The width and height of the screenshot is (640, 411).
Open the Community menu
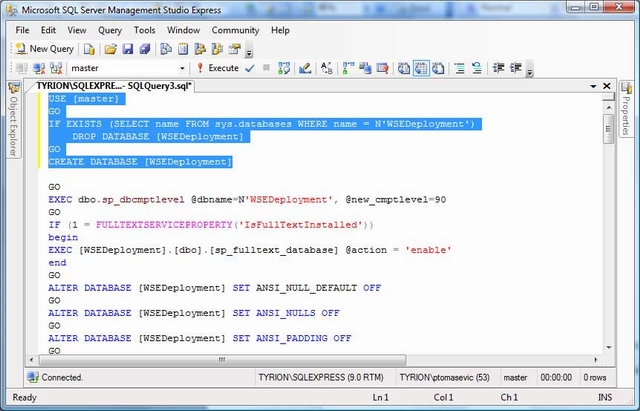235,30
